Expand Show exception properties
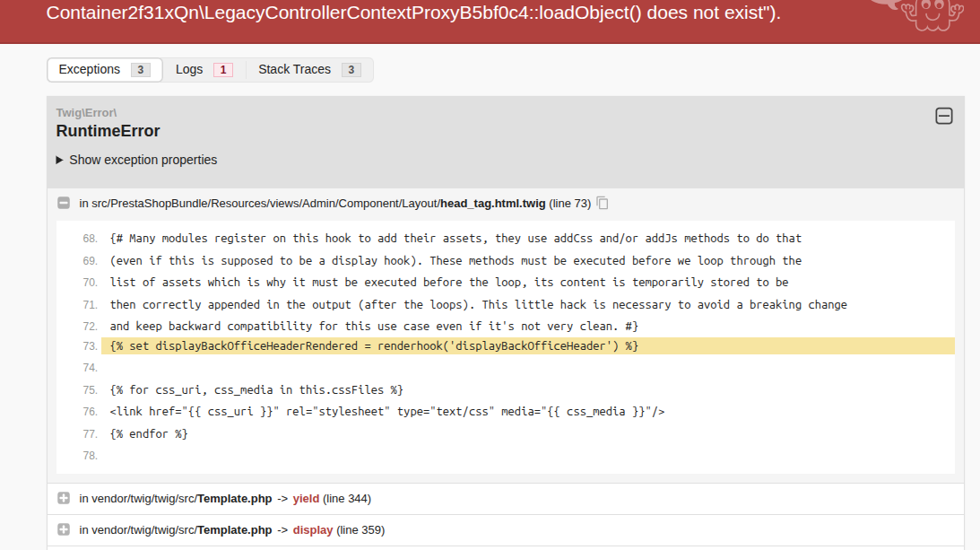Viewport: 980px width, 550px height. tap(136, 161)
